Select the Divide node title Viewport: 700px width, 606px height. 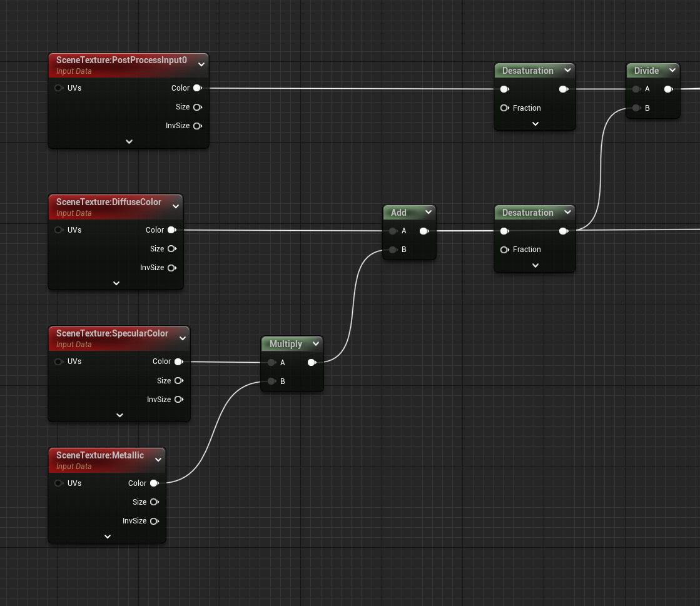coord(646,71)
